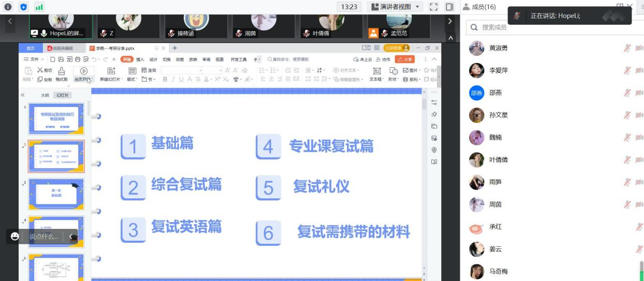Select the first slide thumbnail
This screenshot has height=281, width=644.
coord(56,119)
